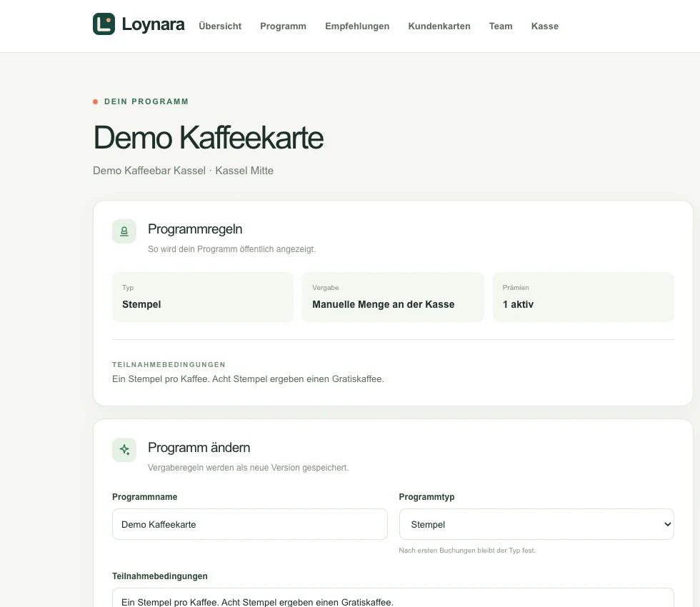700x607 pixels.
Task: Select the Typ Stempel info card
Action: pyautogui.click(x=203, y=297)
